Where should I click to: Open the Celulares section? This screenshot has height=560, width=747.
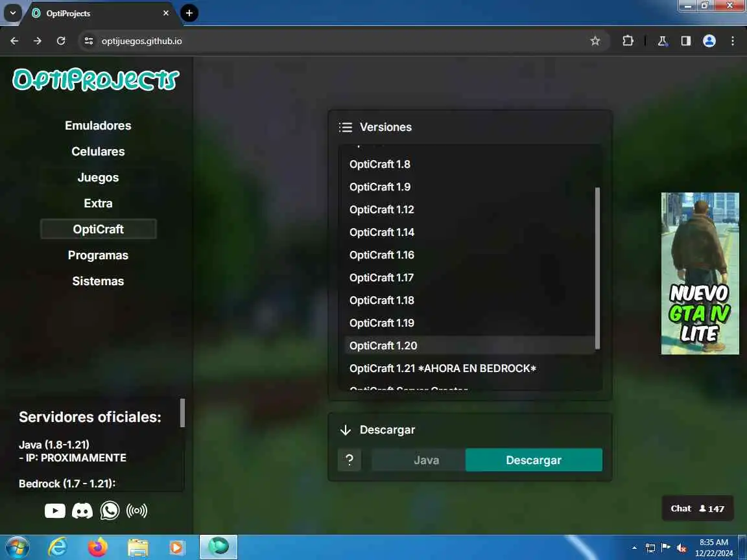(98, 152)
